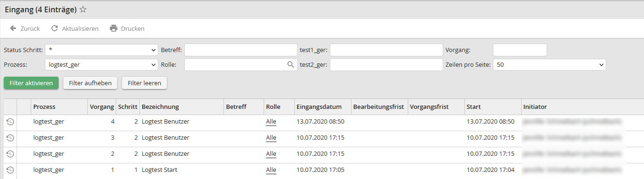The height and width of the screenshot is (179, 644).
Task: Sort by the Initiator column header
Action: click(x=583, y=107)
